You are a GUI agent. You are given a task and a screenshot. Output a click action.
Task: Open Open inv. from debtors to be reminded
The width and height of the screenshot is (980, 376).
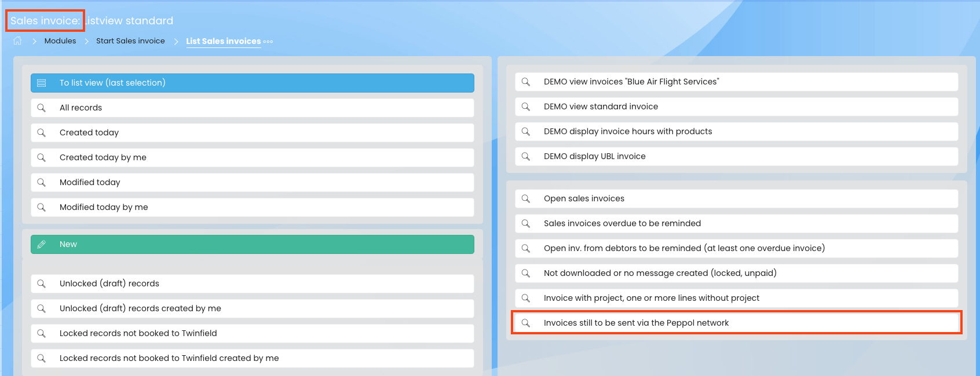pos(737,248)
